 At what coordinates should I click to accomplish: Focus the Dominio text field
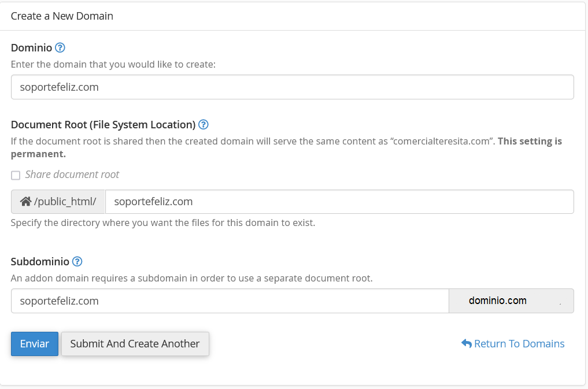[x=292, y=87]
